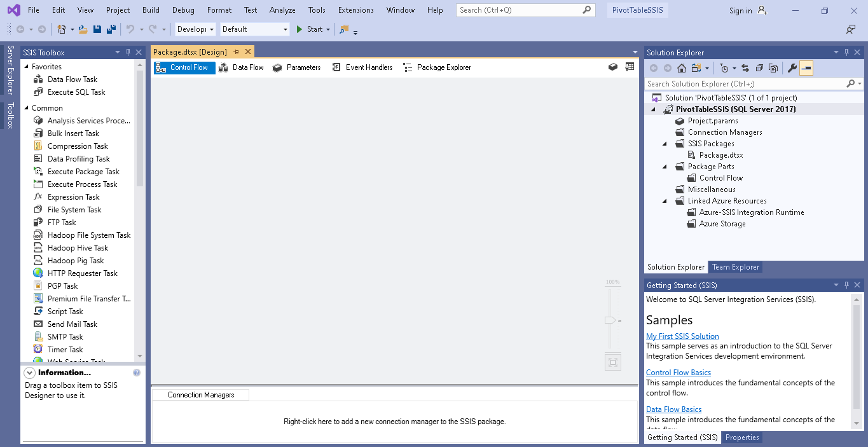Click the SSIS Toolbox icon in designer
Viewport: 868px width, 447px height.
[x=613, y=67]
